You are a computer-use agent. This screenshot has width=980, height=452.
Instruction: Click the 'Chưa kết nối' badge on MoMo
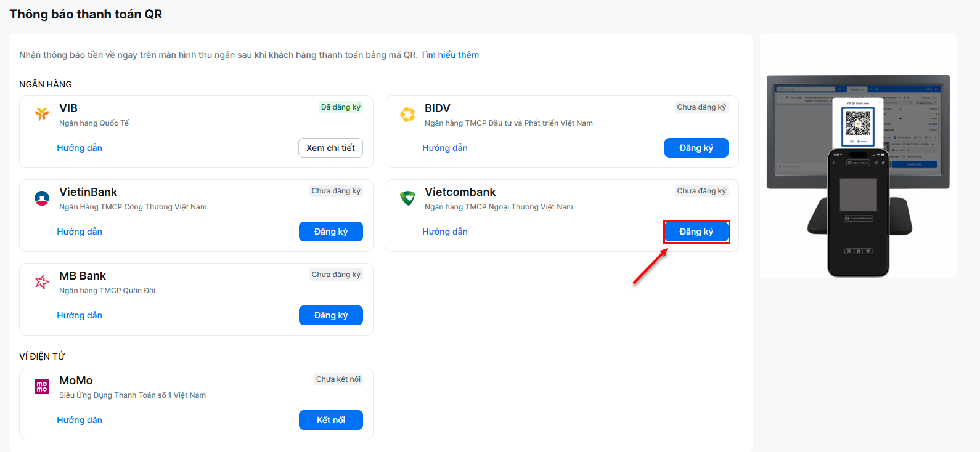pos(338,379)
